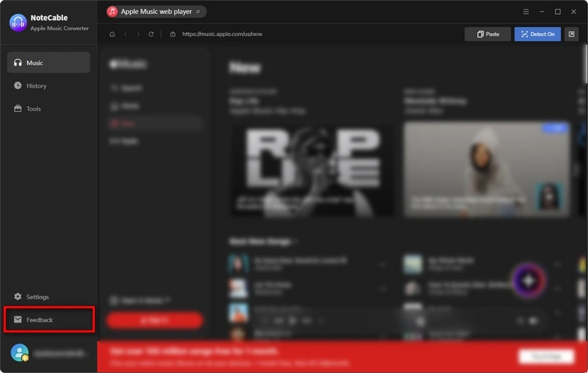Open the Music section in sidebar
This screenshot has width=588, height=373.
click(49, 63)
